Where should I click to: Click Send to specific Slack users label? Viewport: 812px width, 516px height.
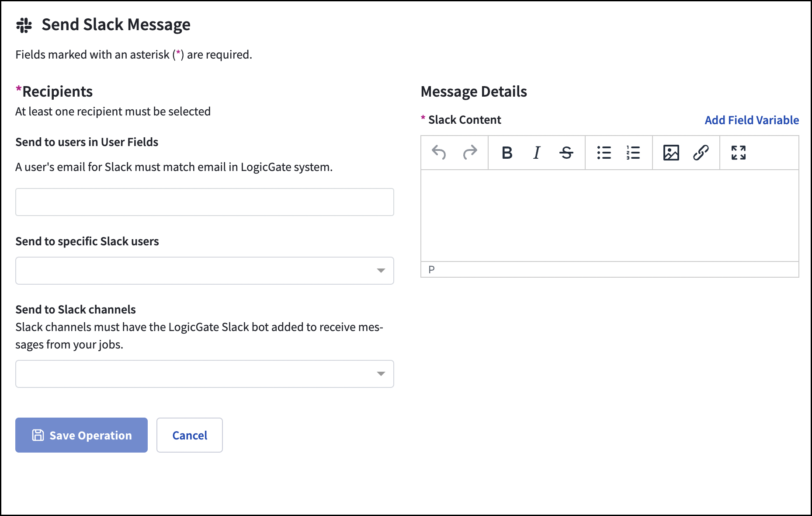coord(87,241)
